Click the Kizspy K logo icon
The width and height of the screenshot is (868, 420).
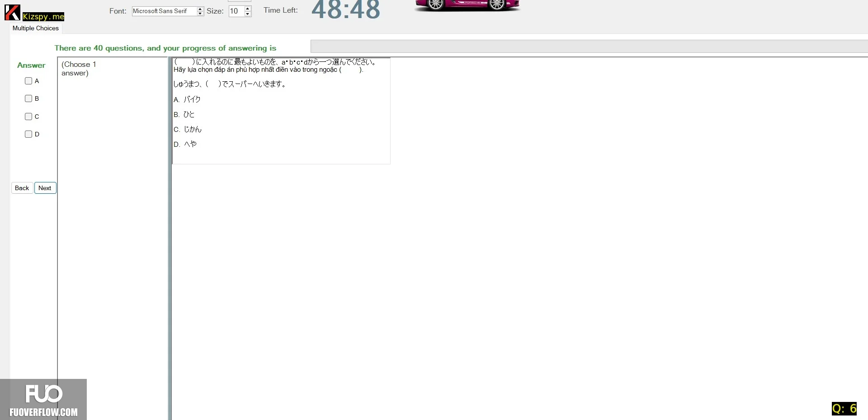point(12,13)
